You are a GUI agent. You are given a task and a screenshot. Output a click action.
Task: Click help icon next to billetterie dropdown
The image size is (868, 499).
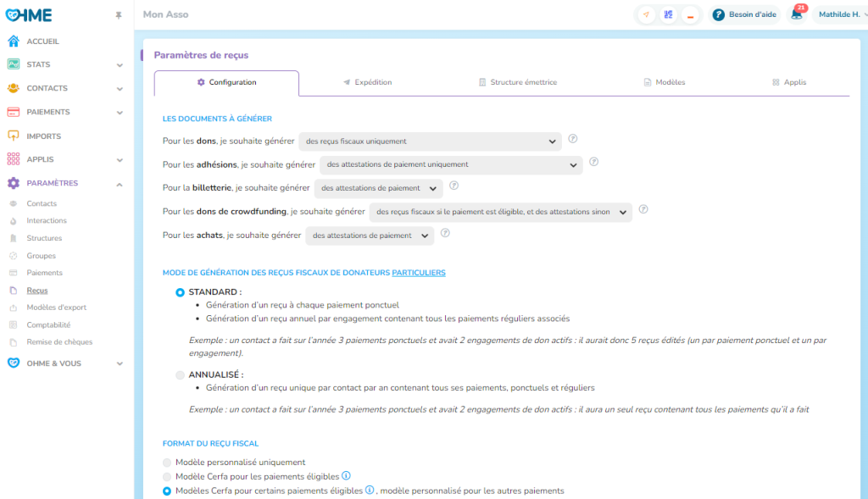[x=453, y=186]
